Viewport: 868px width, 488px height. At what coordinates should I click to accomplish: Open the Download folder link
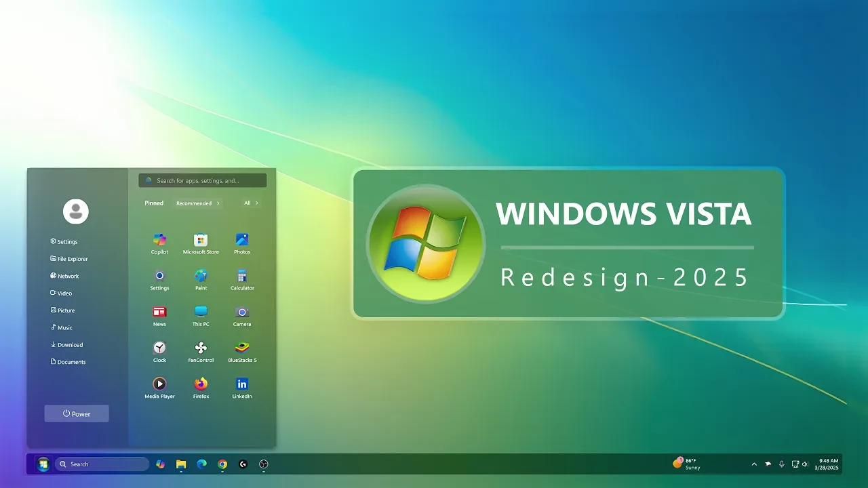tap(66, 345)
